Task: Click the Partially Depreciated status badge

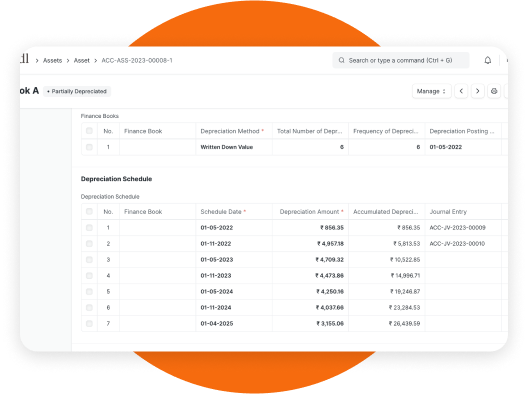Action: coord(77,91)
